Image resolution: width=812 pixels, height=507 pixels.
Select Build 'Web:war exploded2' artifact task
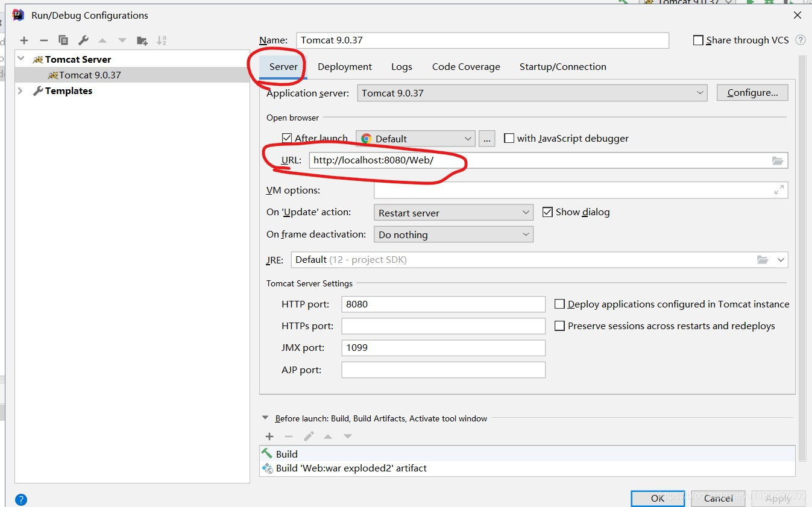(x=527, y=468)
